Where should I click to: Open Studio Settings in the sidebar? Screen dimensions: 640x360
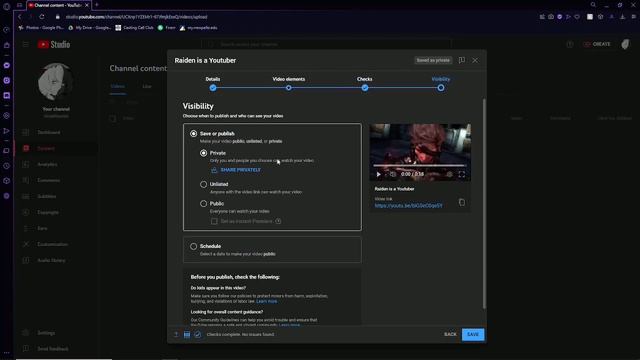pos(56,333)
